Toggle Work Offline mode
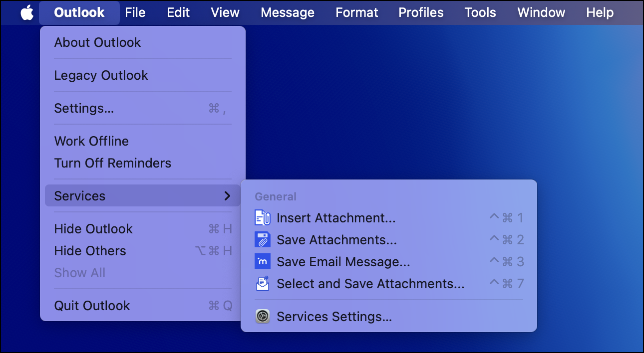The height and width of the screenshot is (353, 644). click(x=91, y=141)
